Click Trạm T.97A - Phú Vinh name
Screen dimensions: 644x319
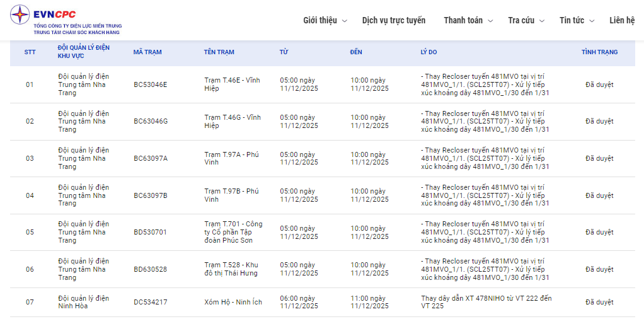(x=231, y=158)
